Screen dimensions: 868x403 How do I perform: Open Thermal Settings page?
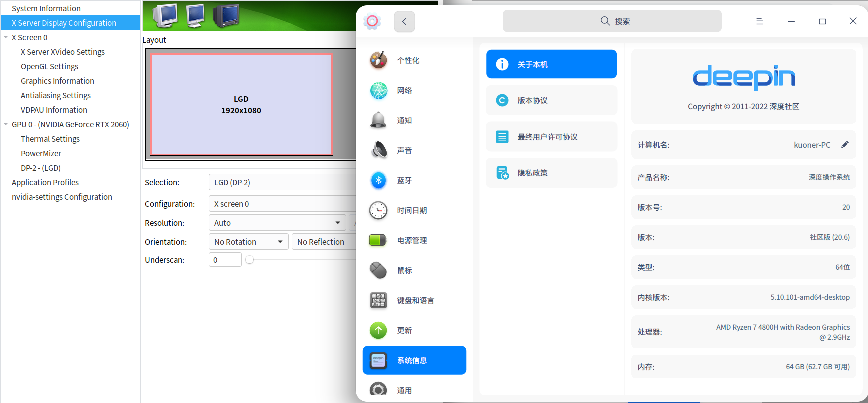[50, 139]
